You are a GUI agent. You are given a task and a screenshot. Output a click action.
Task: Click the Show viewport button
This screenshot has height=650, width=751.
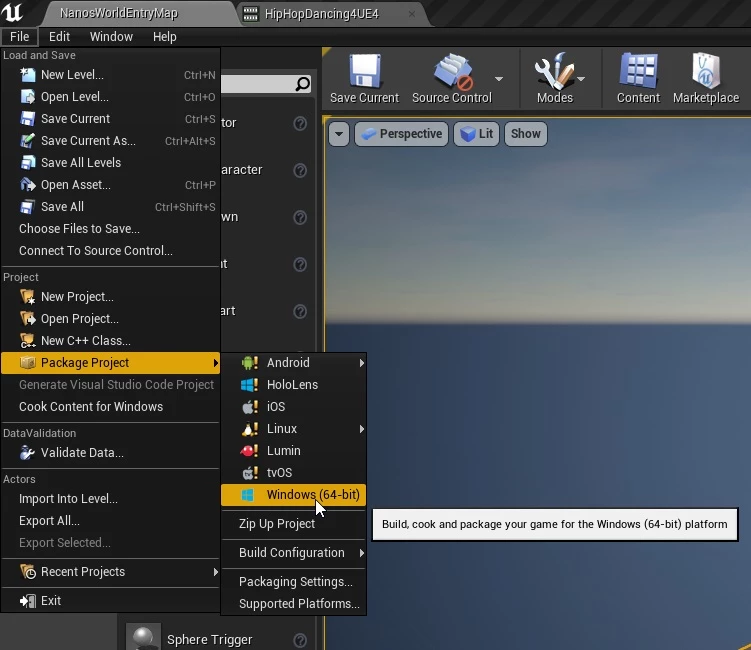tap(525, 134)
